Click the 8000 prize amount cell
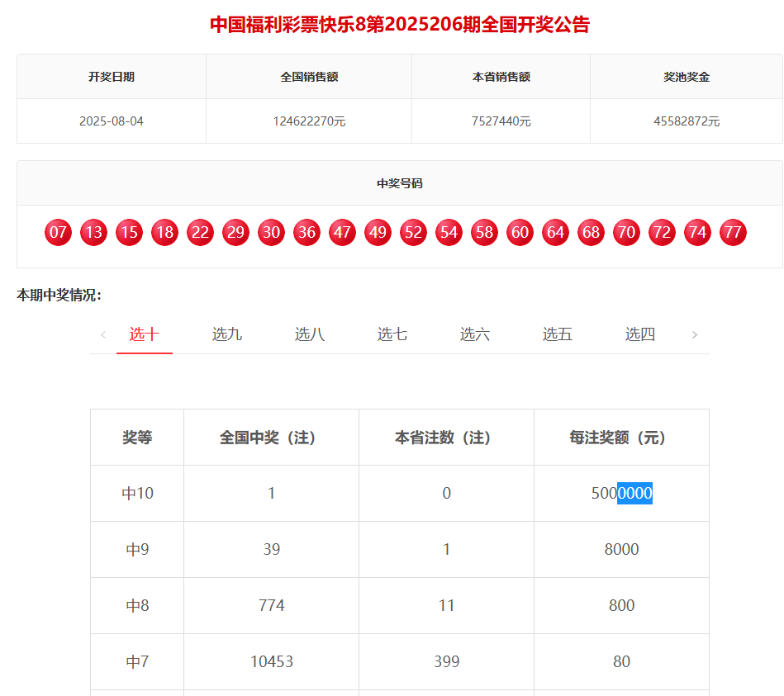This screenshot has height=696, width=784. [x=621, y=550]
